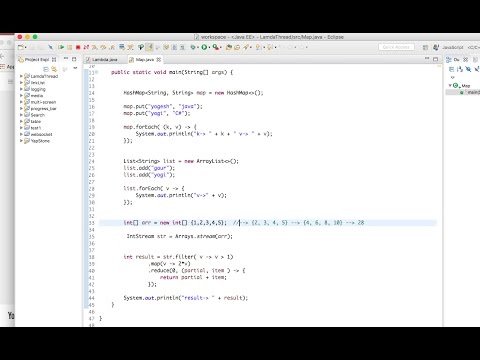This screenshot has width=480, height=360.
Task: Select the YapStone project
Action: coord(40,141)
